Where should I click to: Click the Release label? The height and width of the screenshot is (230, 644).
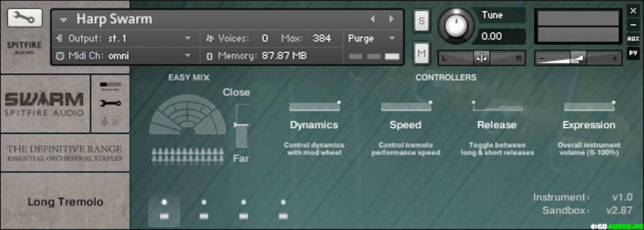(x=497, y=125)
